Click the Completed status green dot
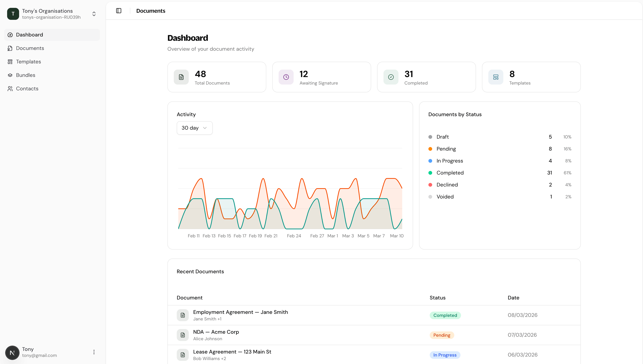 pyautogui.click(x=430, y=173)
